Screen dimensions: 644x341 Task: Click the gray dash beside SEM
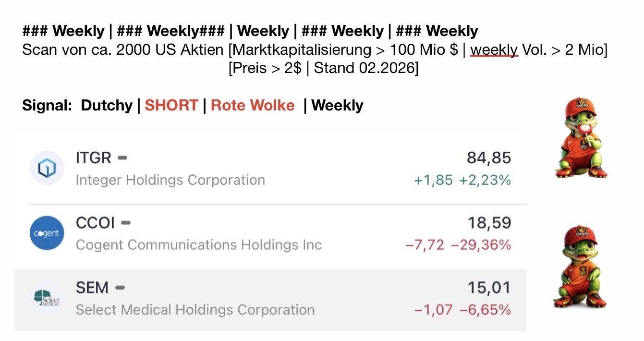120,288
